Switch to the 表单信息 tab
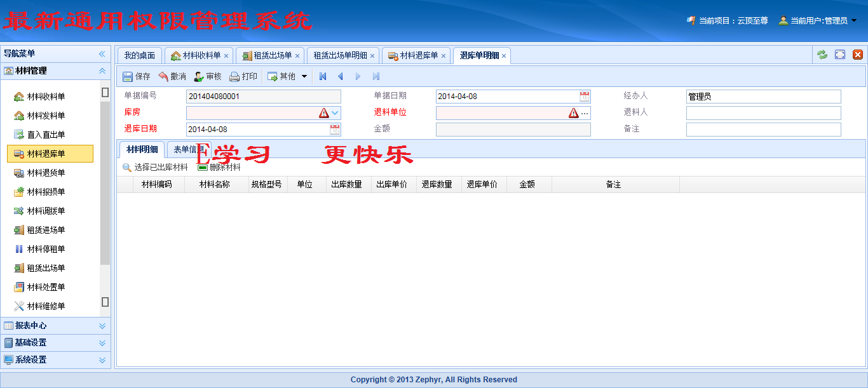Image resolution: width=868 pixels, height=388 pixels. click(189, 150)
